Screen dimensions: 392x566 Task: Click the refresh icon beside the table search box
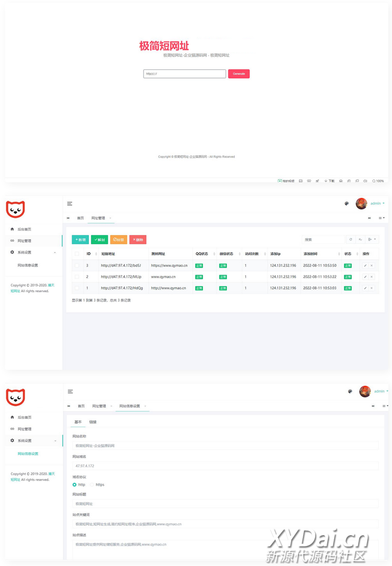coord(350,239)
